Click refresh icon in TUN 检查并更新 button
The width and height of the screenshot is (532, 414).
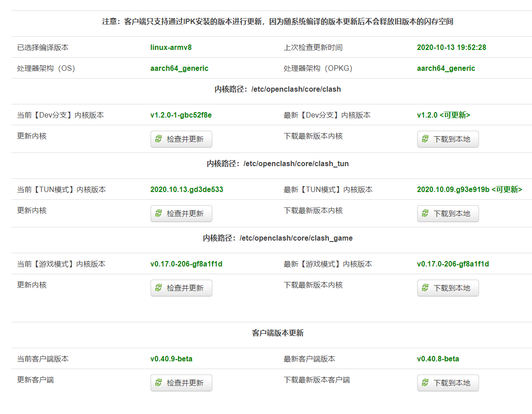(158, 213)
